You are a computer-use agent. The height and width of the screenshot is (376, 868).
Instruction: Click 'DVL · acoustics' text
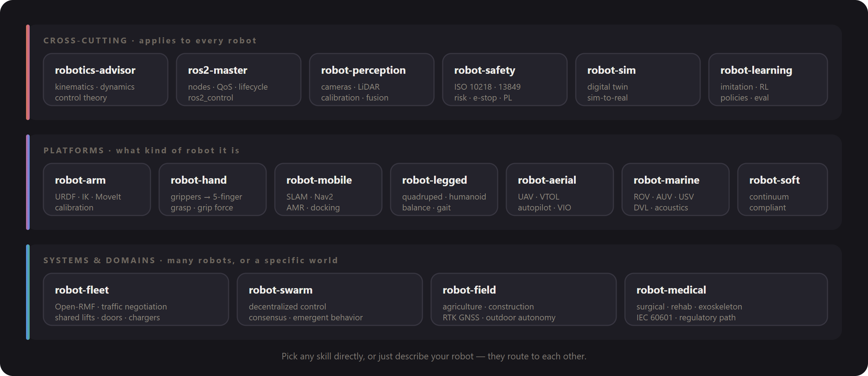(661, 208)
